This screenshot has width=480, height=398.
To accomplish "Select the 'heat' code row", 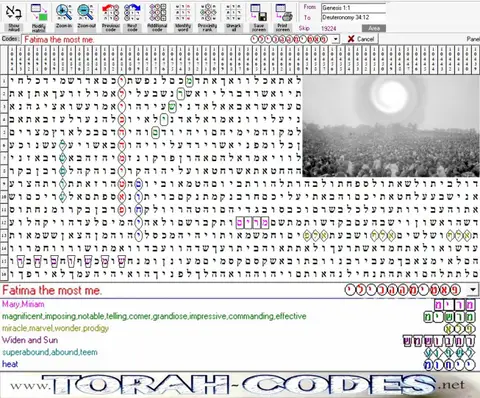I will (239, 364).
